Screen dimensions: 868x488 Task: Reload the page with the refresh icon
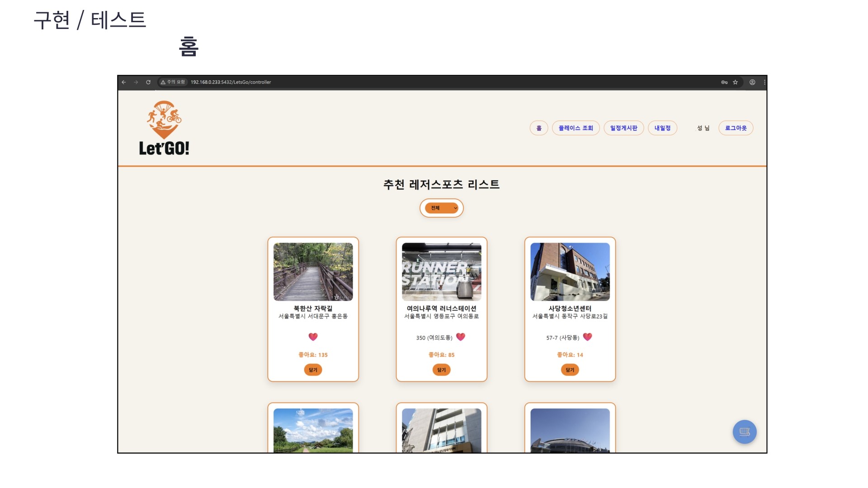click(x=148, y=82)
